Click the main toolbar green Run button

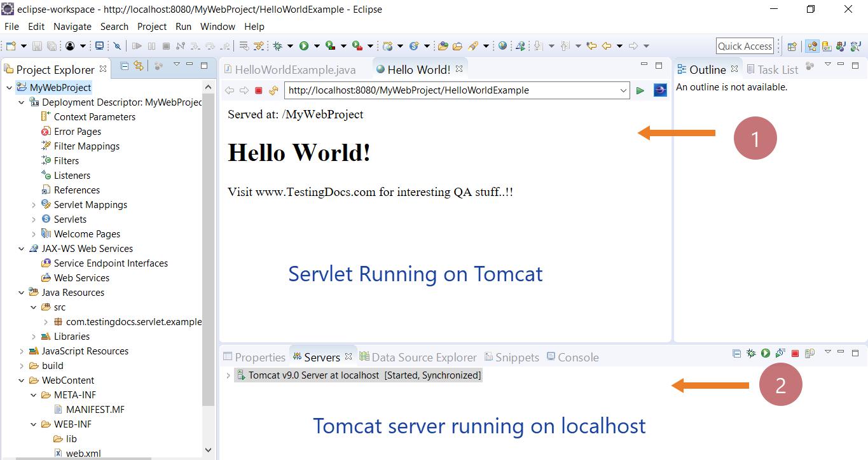coord(304,46)
